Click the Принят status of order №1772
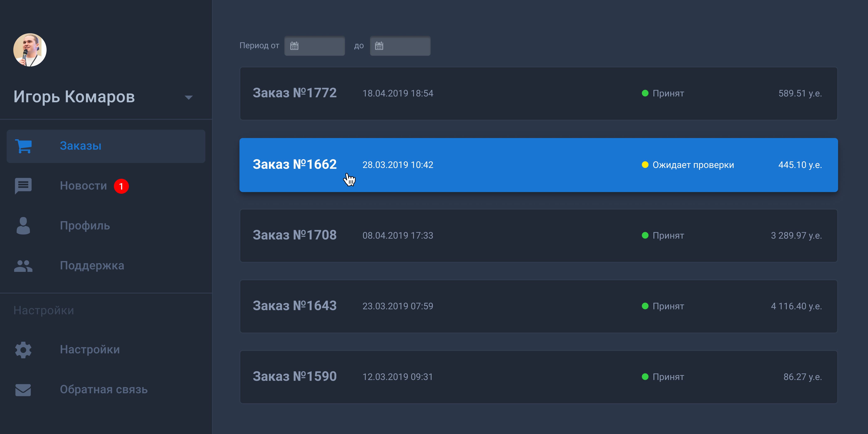868x434 pixels. pos(668,94)
